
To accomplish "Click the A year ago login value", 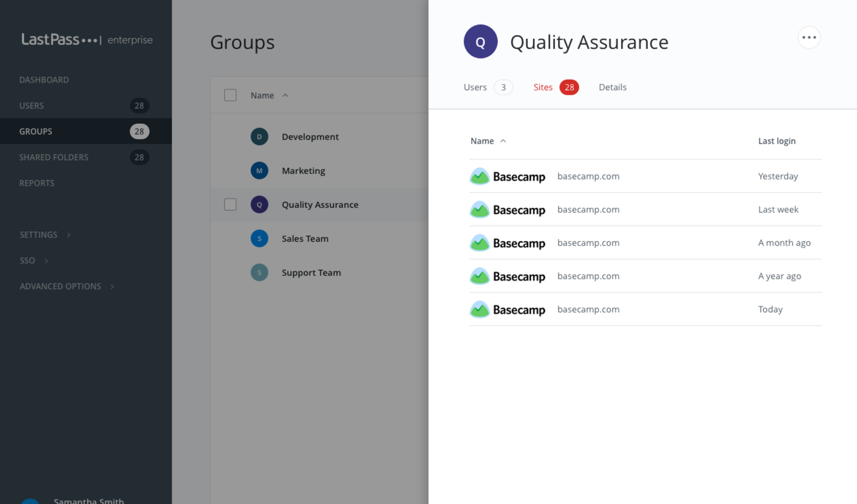I will (780, 276).
